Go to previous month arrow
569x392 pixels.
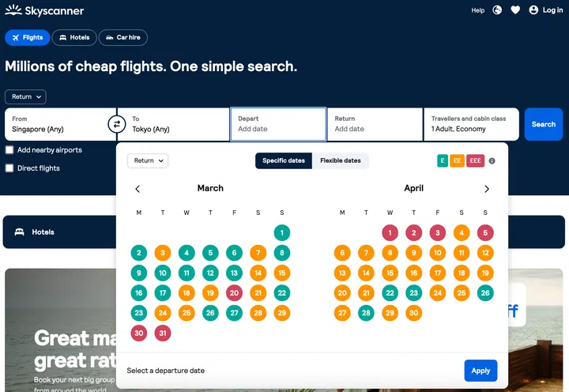point(138,189)
